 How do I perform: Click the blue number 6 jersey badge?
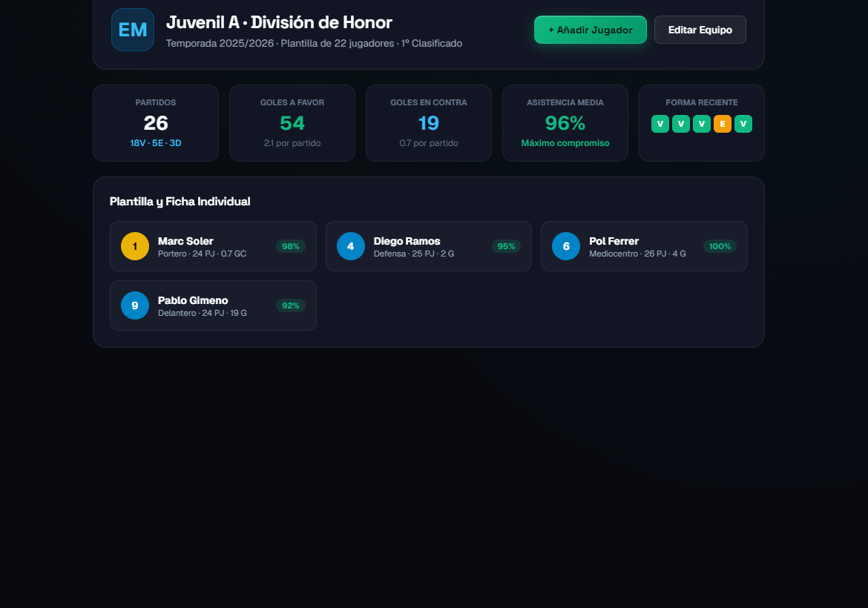pos(566,246)
